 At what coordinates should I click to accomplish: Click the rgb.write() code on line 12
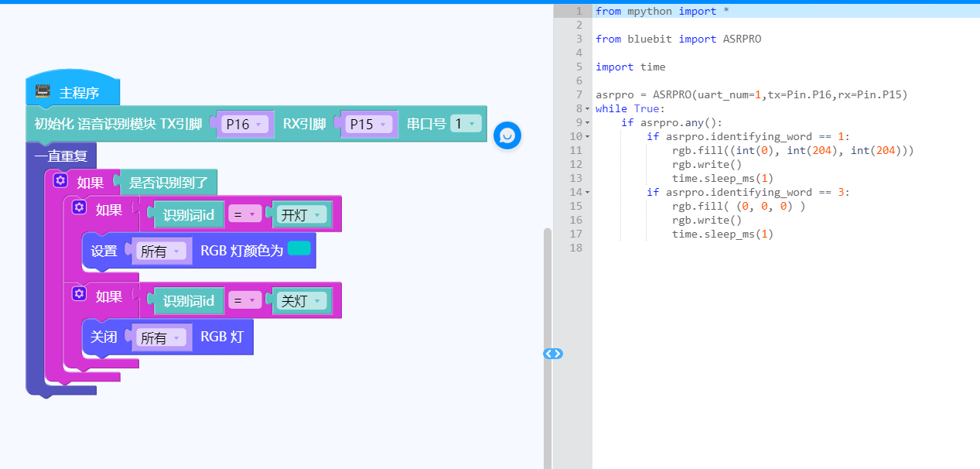click(707, 164)
